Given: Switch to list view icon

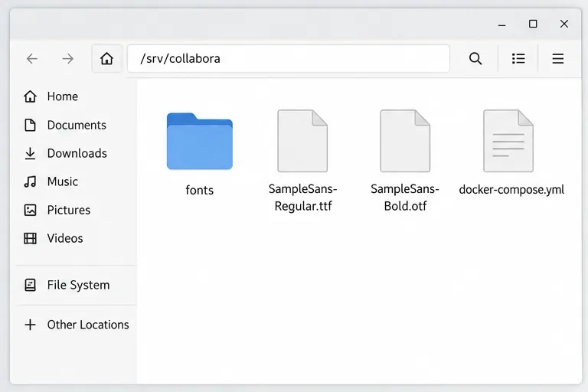Looking at the screenshot, I should [x=518, y=58].
